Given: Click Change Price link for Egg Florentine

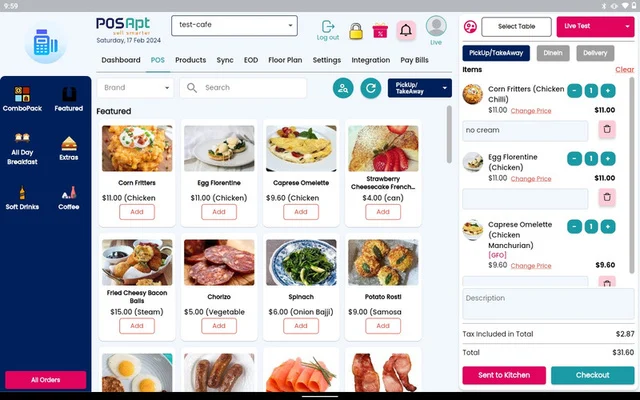Looking at the screenshot, I should pos(531,179).
